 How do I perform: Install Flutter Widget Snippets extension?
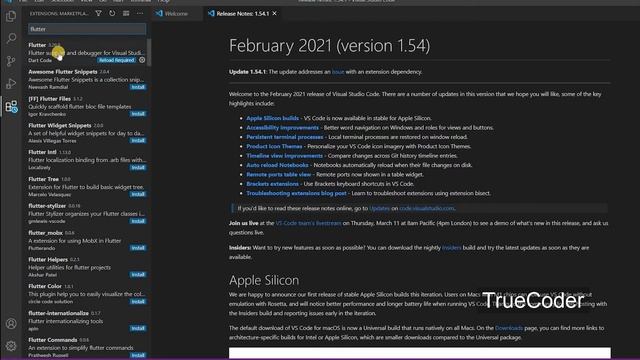138,140
